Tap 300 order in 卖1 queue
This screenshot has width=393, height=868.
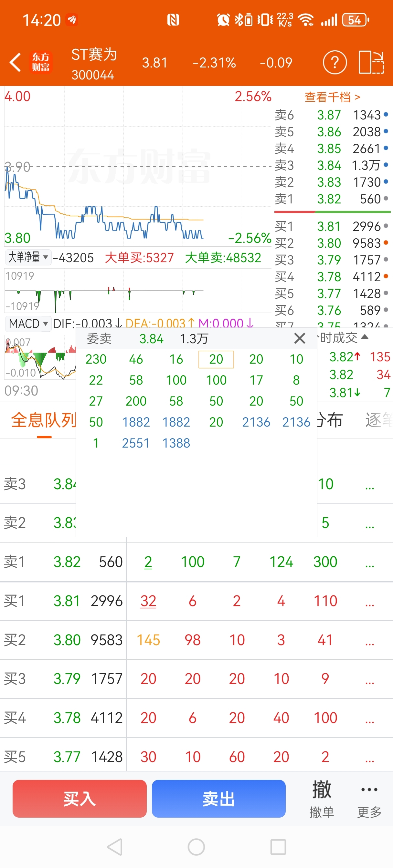coord(325,562)
